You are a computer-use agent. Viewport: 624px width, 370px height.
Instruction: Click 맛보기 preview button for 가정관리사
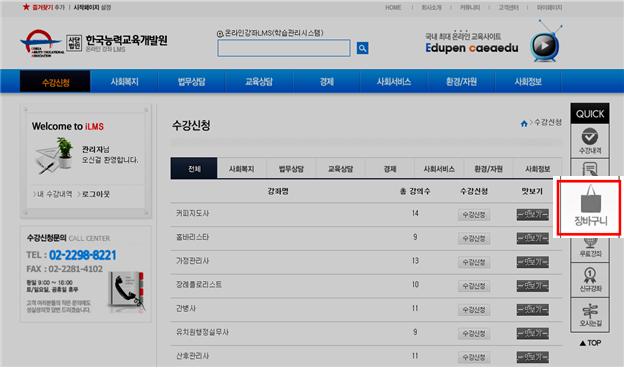[x=532, y=262]
